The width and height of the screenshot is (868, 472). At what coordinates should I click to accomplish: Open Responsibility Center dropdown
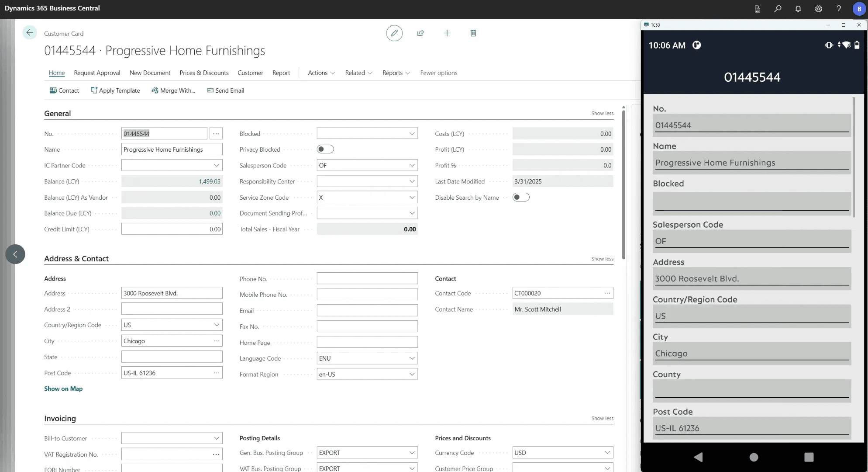[412, 181]
